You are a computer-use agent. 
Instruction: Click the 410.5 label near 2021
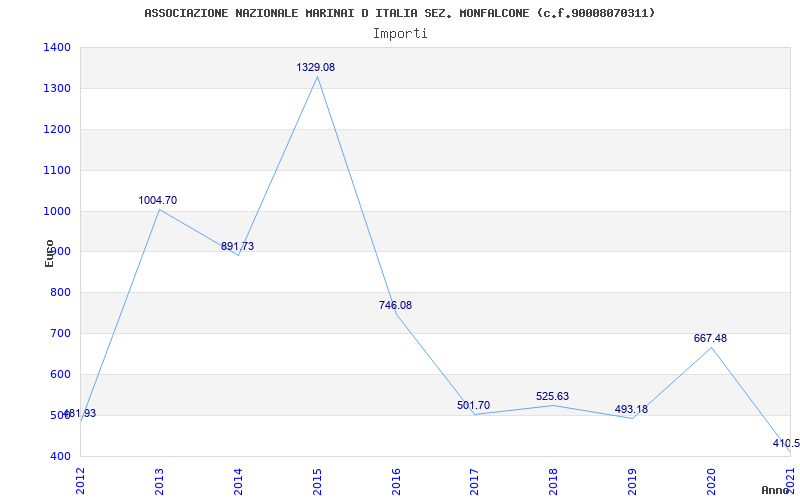pos(786,443)
